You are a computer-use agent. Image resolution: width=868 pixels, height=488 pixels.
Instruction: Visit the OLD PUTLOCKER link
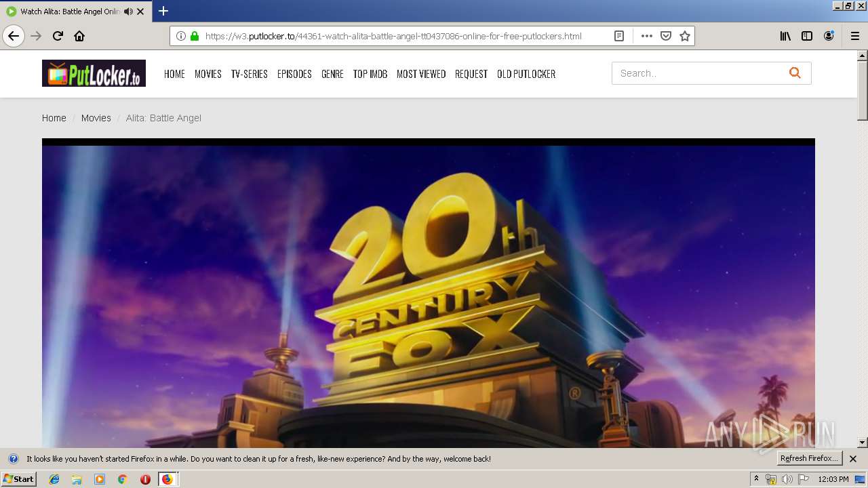(526, 74)
